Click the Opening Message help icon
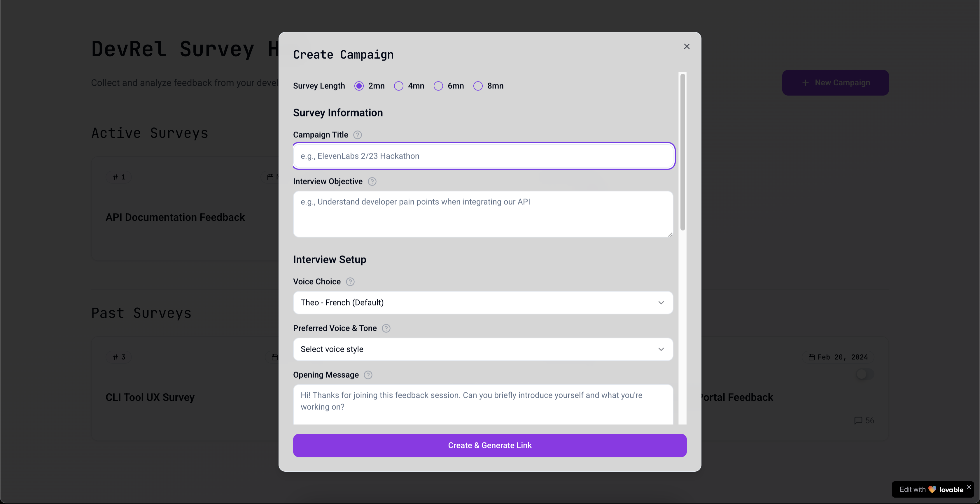This screenshot has width=980, height=504. (368, 375)
